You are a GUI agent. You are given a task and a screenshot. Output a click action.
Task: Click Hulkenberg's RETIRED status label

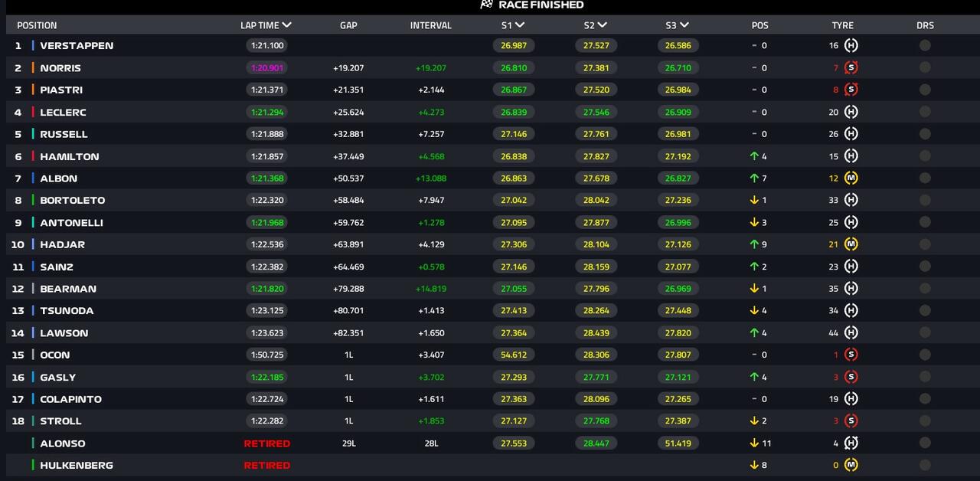tap(267, 465)
